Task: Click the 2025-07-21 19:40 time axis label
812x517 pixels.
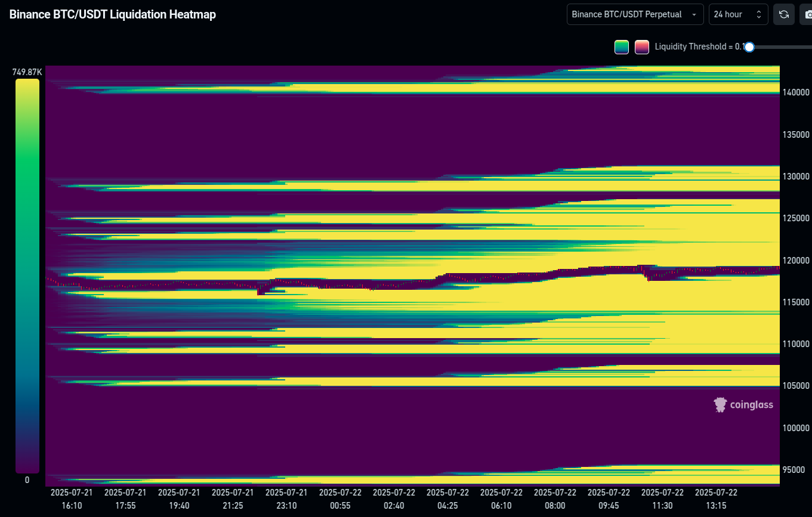Action: point(179,499)
